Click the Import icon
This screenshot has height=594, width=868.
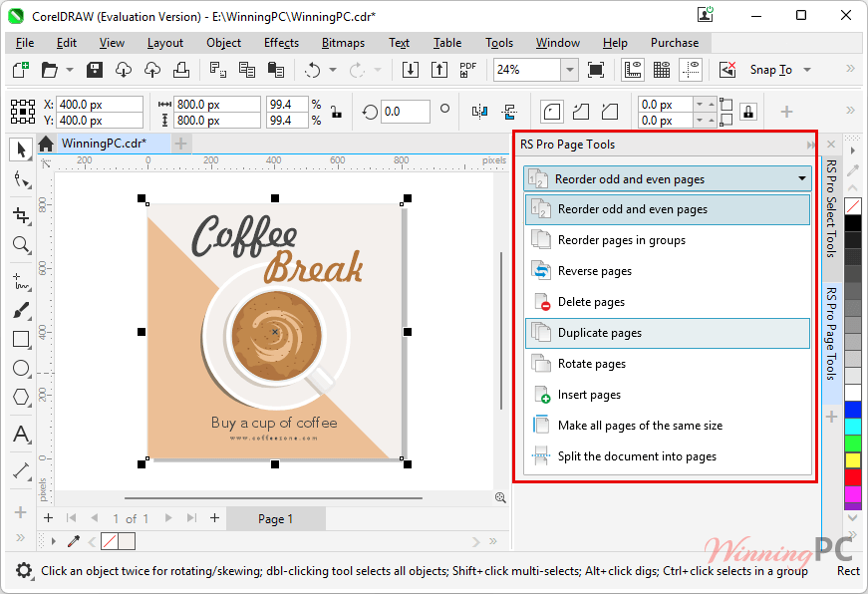click(x=411, y=70)
